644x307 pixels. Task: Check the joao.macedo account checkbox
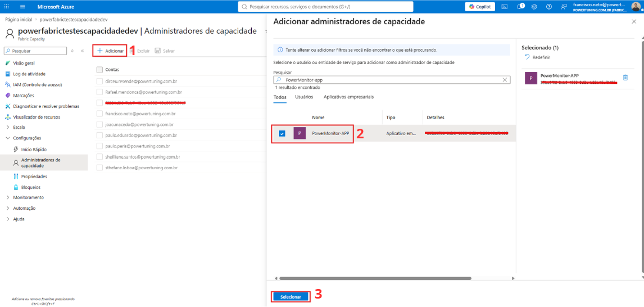[x=99, y=124]
